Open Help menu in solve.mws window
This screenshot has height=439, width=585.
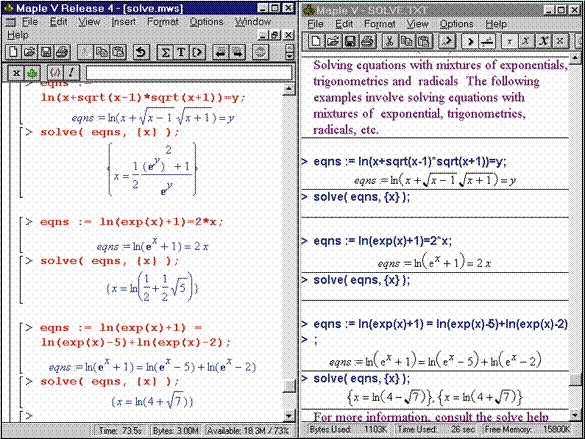(x=18, y=35)
